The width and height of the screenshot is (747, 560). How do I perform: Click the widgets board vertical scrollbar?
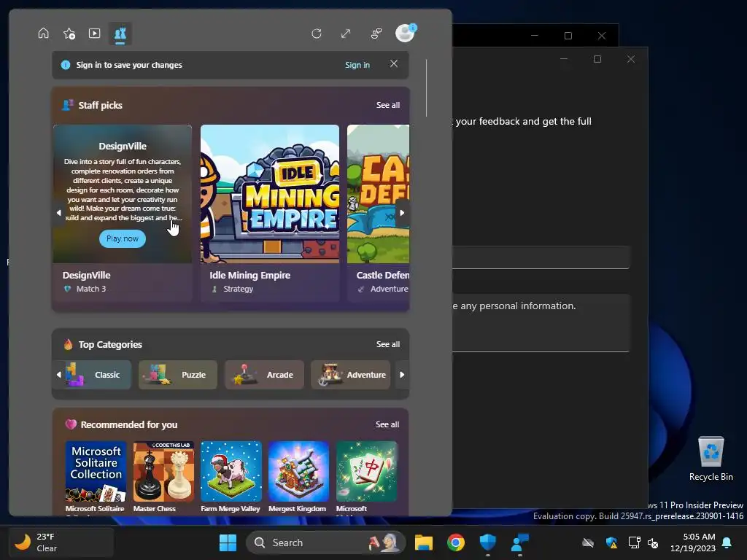pyautogui.click(x=426, y=88)
